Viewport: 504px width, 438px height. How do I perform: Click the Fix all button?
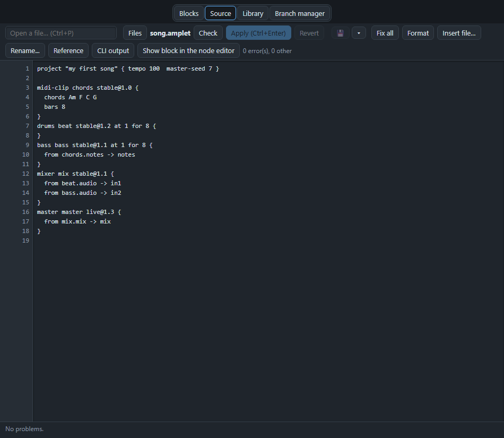click(385, 33)
